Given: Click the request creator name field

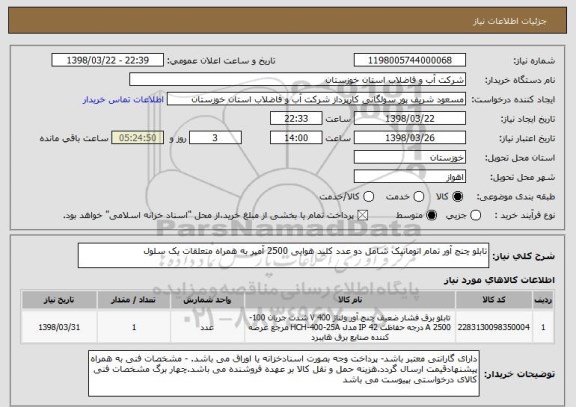Looking at the screenshot, I should click(x=316, y=99).
